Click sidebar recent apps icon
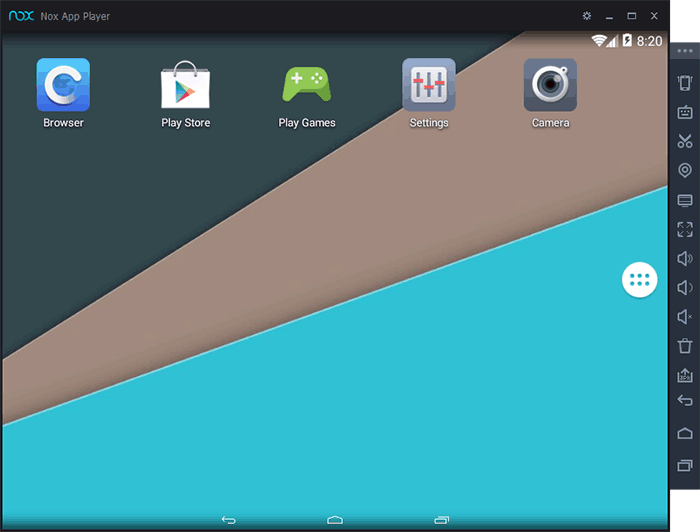The height and width of the screenshot is (532, 700). click(x=685, y=466)
